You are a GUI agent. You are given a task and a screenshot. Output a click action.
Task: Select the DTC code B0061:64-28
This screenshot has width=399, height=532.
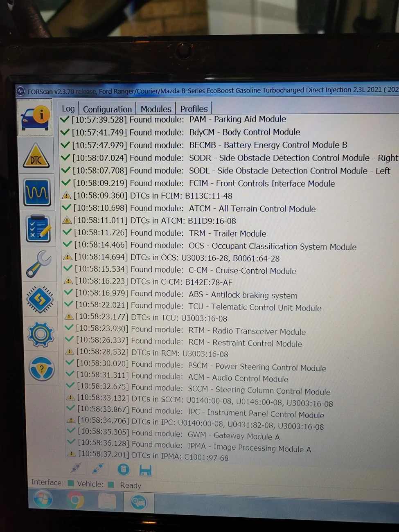pyautogui.click(x=256, y=258)
